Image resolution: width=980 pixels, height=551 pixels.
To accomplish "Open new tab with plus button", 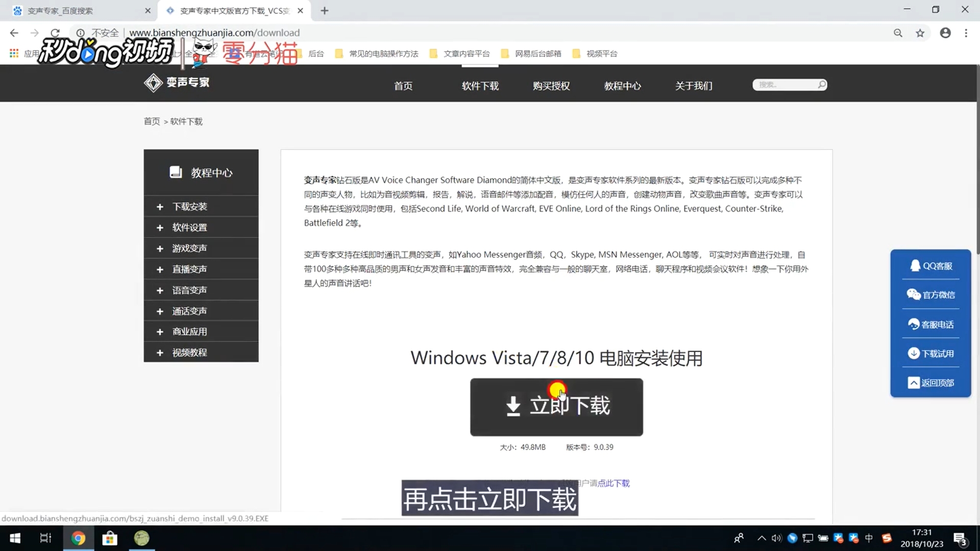I will point(325,10).
